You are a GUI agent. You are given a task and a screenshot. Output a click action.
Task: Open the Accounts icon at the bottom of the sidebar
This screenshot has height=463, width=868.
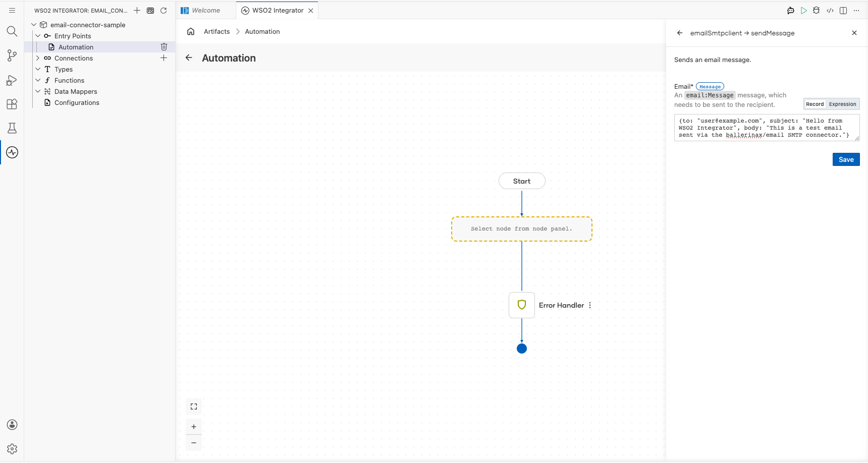(12, 425)
